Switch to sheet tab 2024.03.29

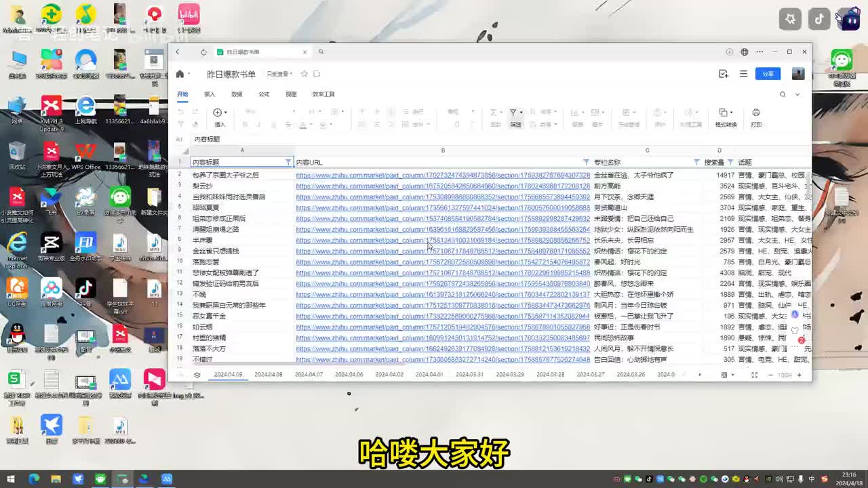click(x=510, y=375)
